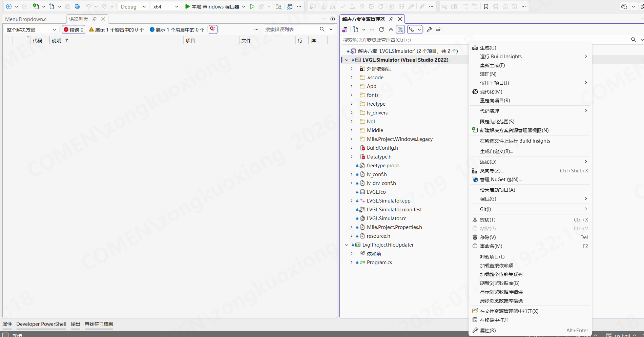
Task: Close the 错误列表 tab
Action: coord(103,19)
